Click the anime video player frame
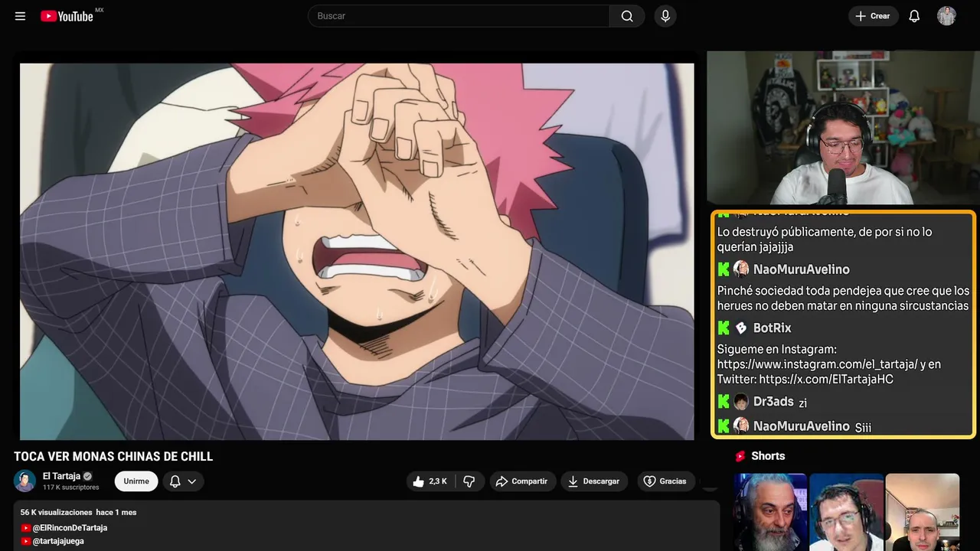 pyautogui.click(x=357, y=251)
